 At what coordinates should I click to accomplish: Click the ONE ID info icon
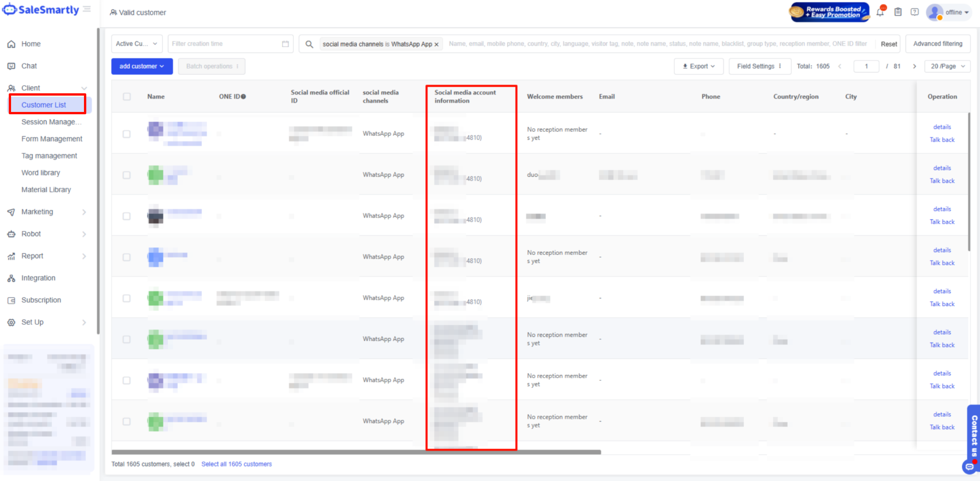pyautogui.click(x=243, y=97)
